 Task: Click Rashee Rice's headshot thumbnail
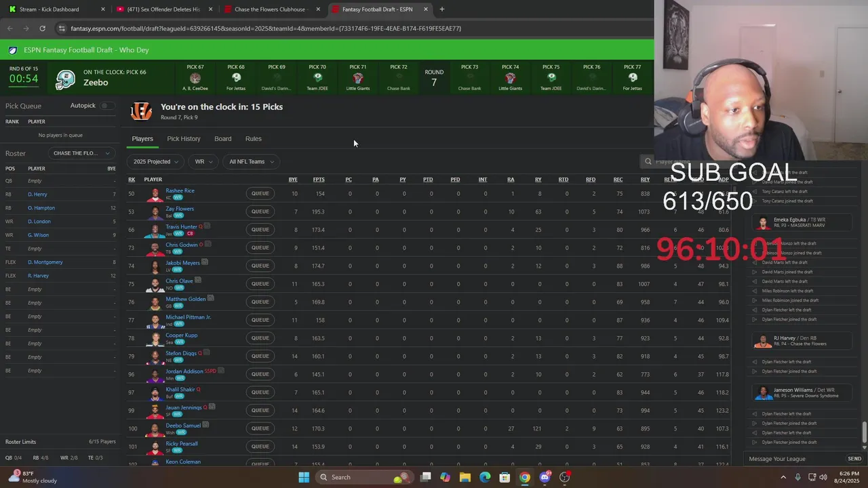[x=155, y=194]
